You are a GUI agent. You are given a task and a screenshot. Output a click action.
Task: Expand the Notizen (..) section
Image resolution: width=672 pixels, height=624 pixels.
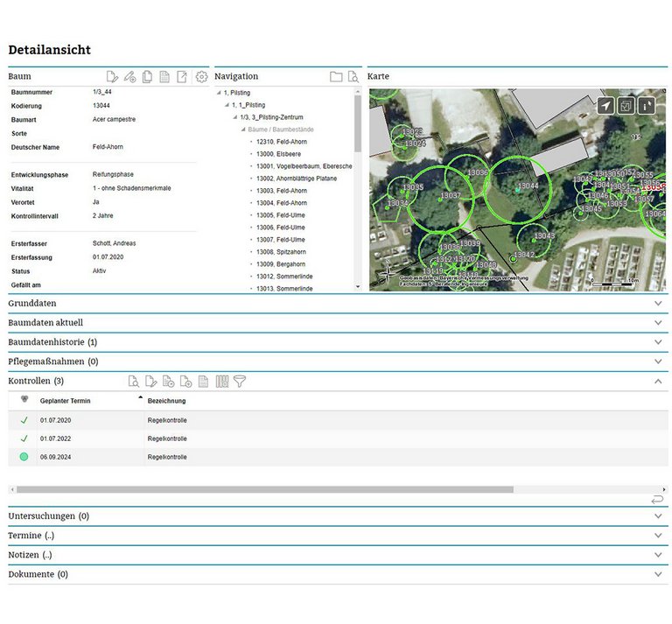[658, 555]
